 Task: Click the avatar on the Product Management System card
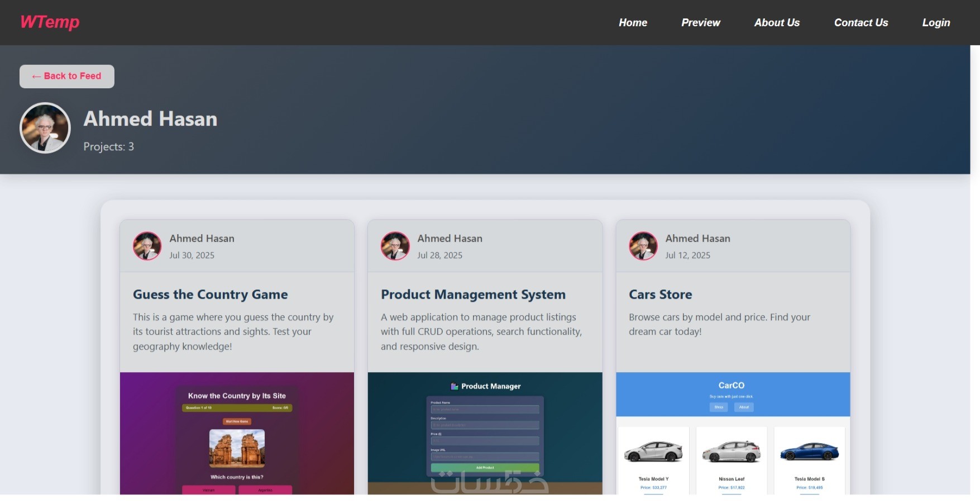coord(395,246)
